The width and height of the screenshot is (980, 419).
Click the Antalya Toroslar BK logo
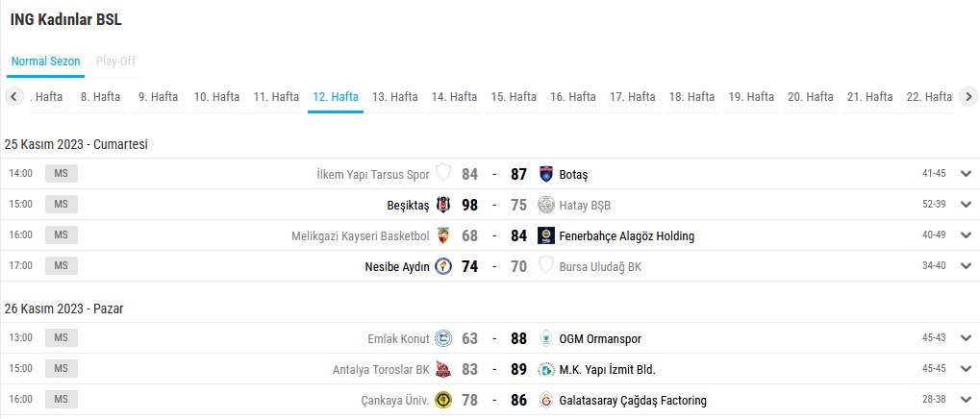(x=443, y=369)
